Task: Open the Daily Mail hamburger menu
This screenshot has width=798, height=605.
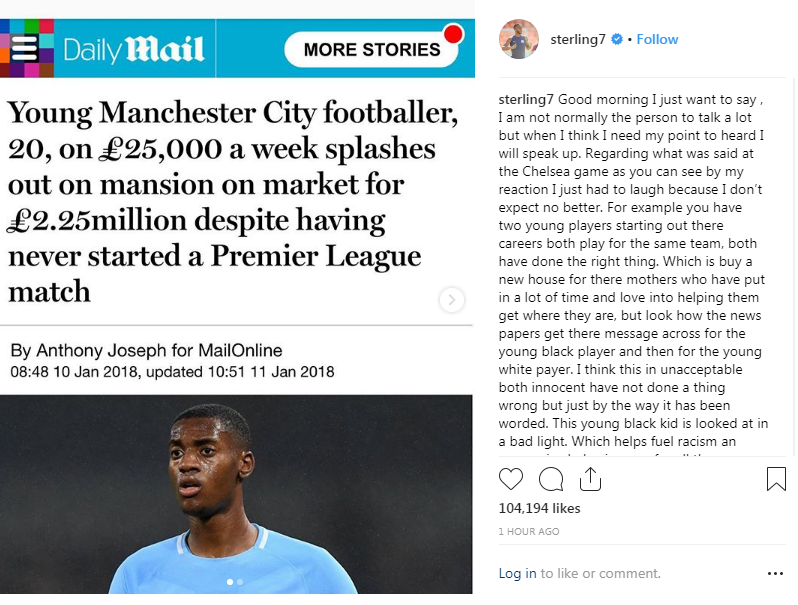Action: click(x=25, y=49)
